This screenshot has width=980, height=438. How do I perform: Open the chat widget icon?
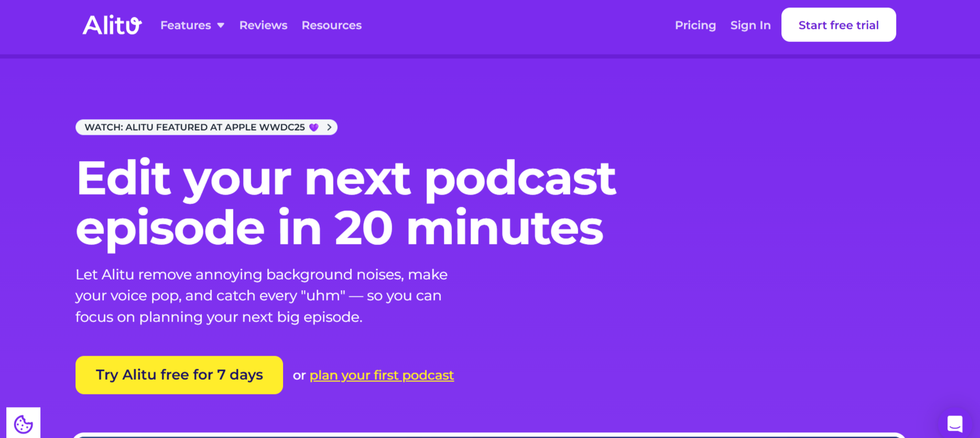[x=955, y=423]
